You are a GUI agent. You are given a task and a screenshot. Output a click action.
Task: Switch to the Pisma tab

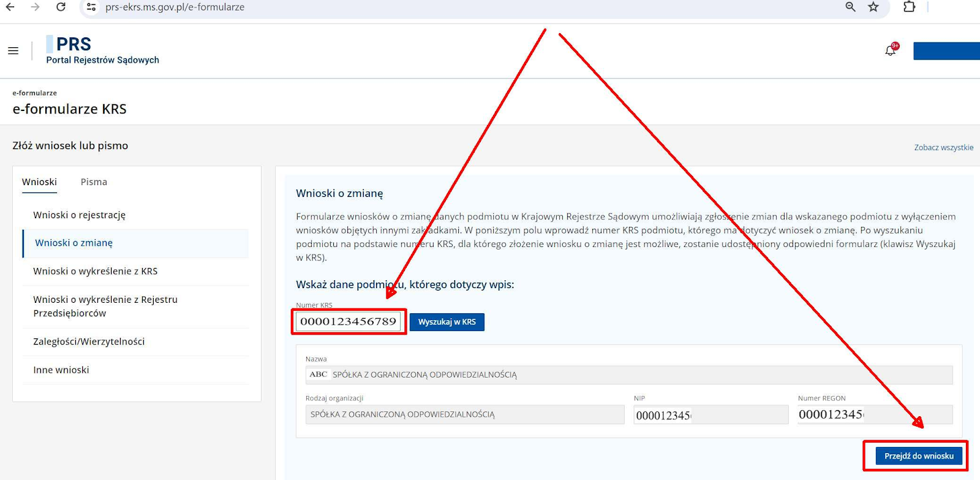pos(94,182)
